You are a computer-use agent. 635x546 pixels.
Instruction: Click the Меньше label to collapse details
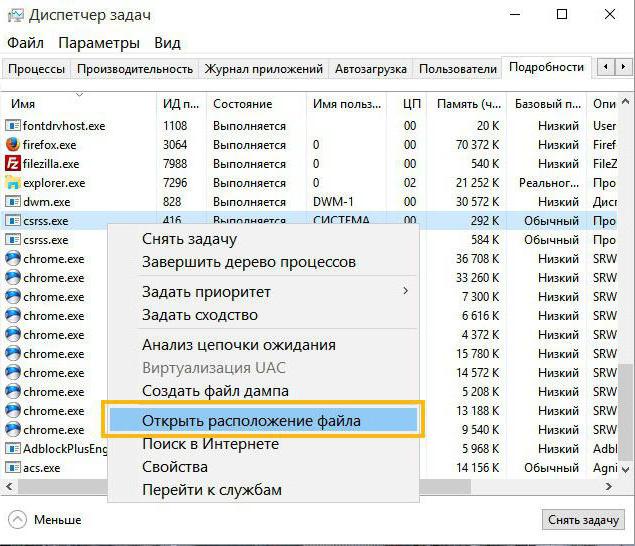[x=58, y=520]
